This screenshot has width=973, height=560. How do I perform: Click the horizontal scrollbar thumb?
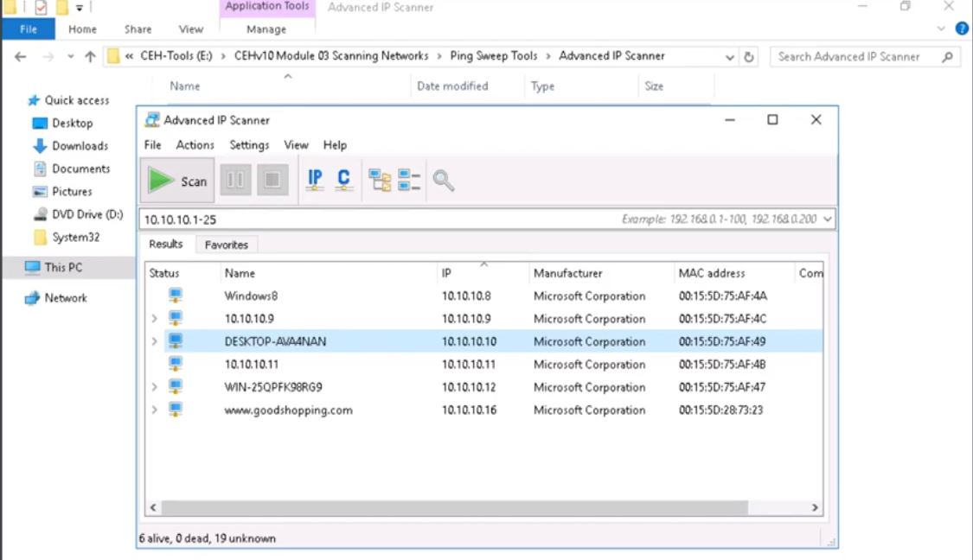[455, 507]
